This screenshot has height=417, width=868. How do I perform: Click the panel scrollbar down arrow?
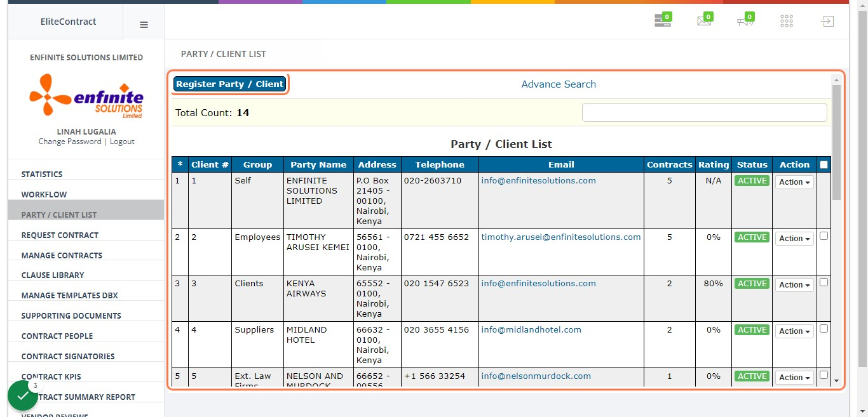tap(836, 381)
